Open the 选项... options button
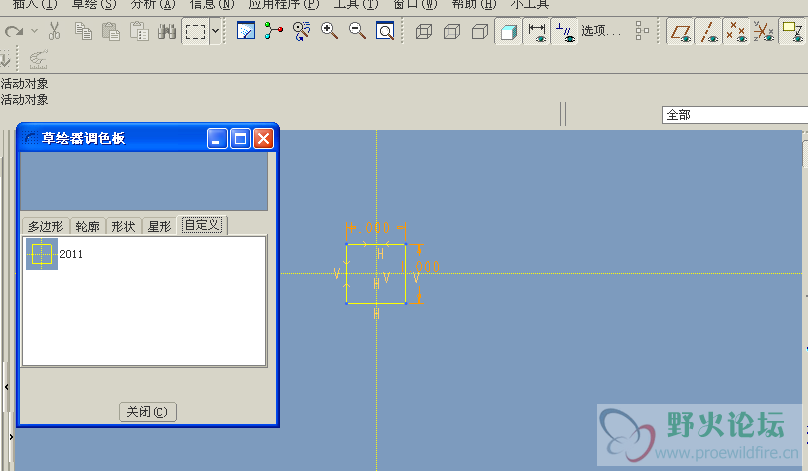Viewport: 808px width, 471px height. click(x=601, y=31)
